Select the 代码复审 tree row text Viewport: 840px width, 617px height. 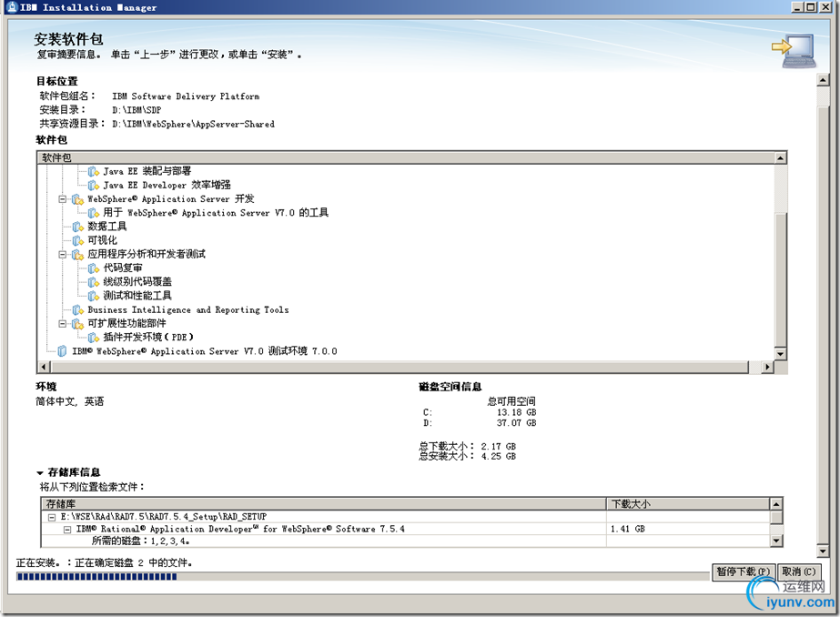coord(123,268)
